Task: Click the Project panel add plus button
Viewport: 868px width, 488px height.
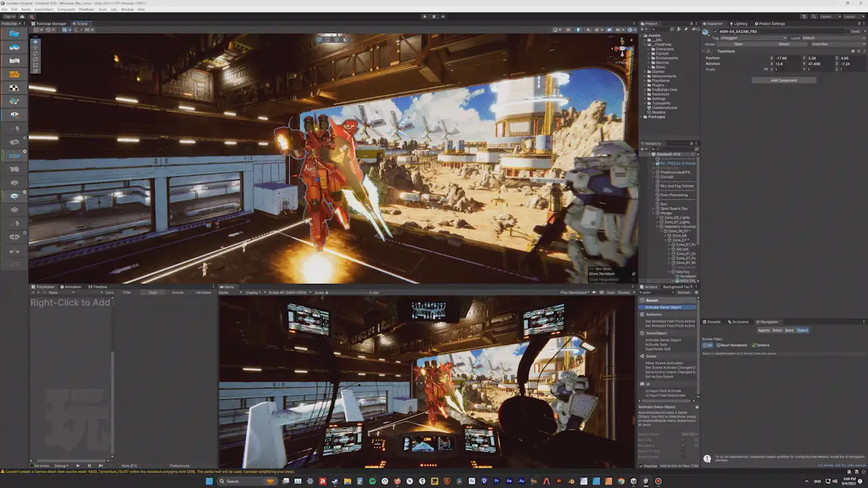Action: [645, 28]
